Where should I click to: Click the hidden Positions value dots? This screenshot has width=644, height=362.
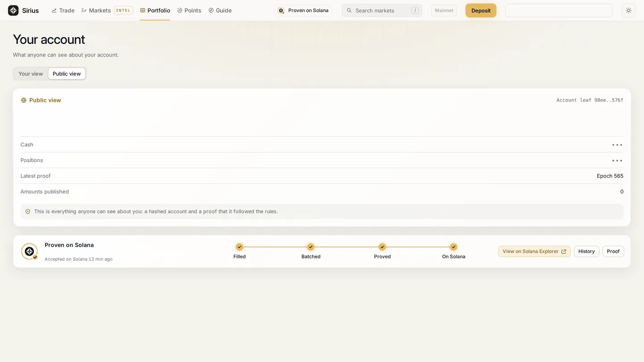[617, 160]
